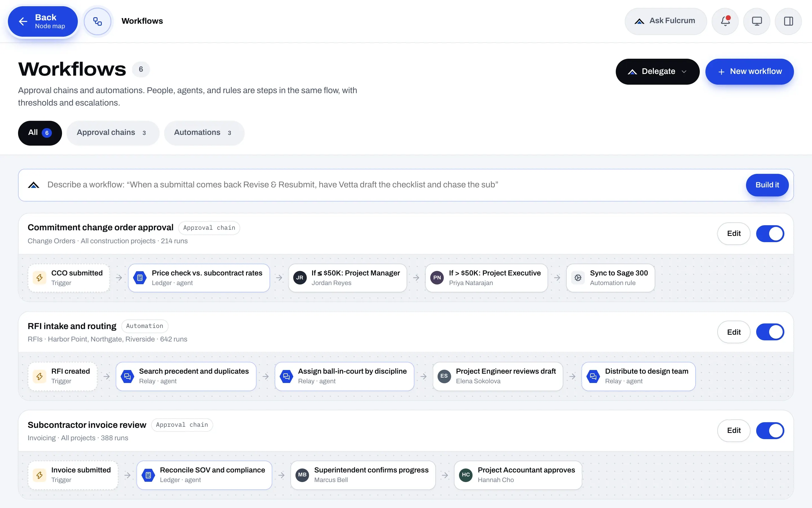Disable RFI intake and routing toggle

click(770, 332)
